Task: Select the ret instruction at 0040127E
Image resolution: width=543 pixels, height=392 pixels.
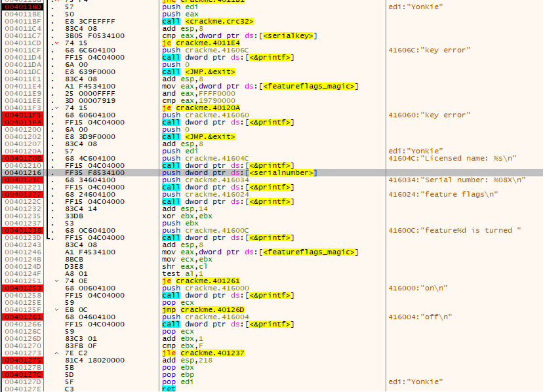Action: (x=168, y=389)
